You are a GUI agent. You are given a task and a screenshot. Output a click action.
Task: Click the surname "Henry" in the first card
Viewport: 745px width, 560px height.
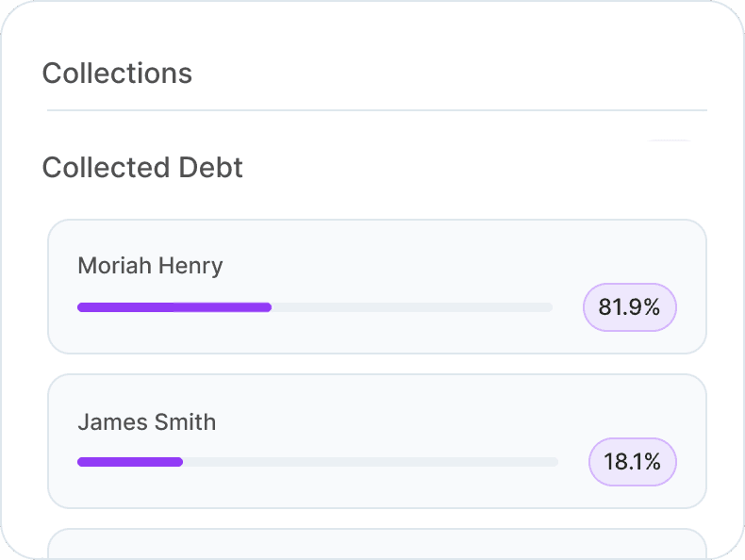(x=190, y=266)
